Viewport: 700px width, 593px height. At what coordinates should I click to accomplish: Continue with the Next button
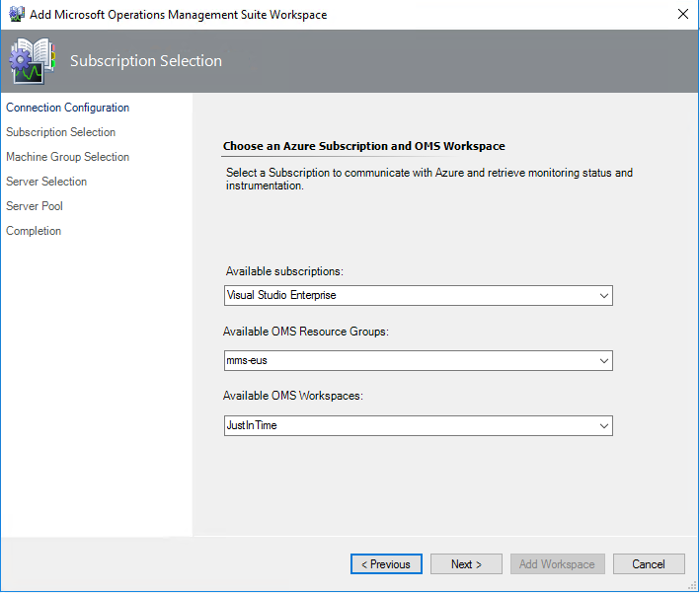click(466, 564)
